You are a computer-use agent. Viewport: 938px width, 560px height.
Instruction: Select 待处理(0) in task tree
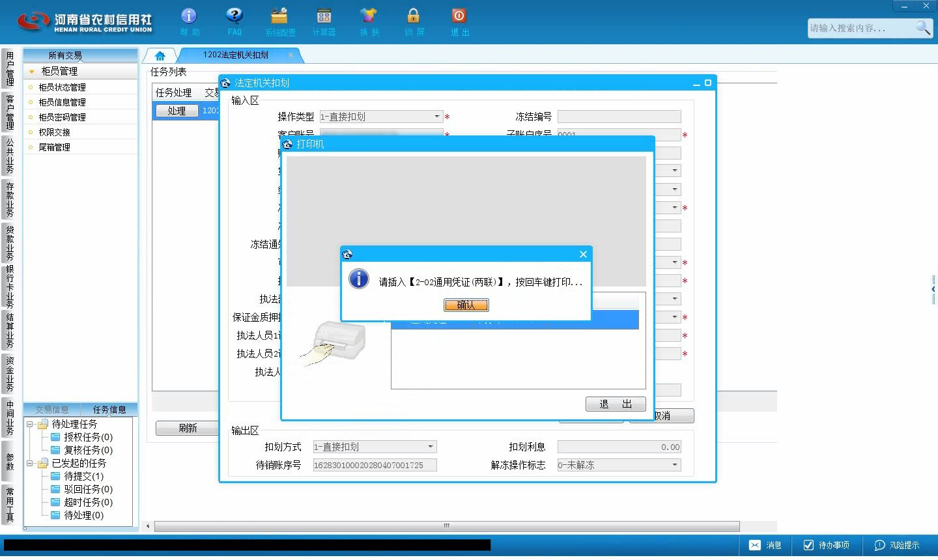[x=83, y=515]
